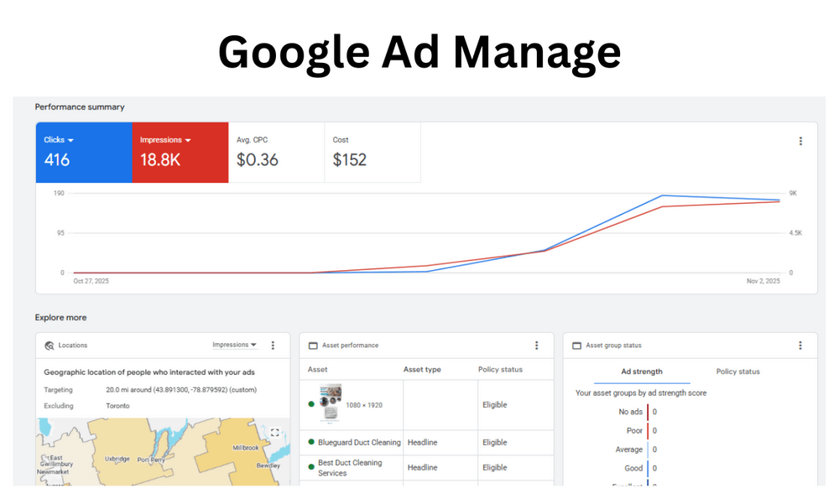Select the Cost metric card
Screen dimensions: 839x504
tap(373, 153)
